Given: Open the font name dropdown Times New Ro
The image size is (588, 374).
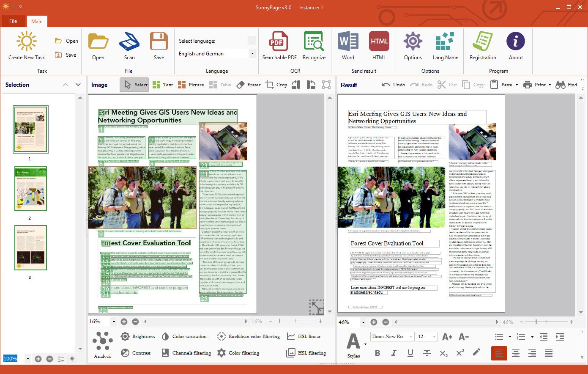Looking at the screenshot, I should click(411, 337).
